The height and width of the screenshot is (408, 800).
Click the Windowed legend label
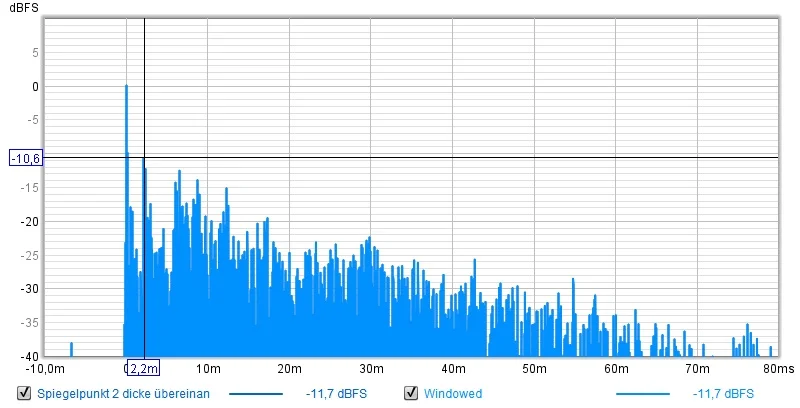pos(453,393)
